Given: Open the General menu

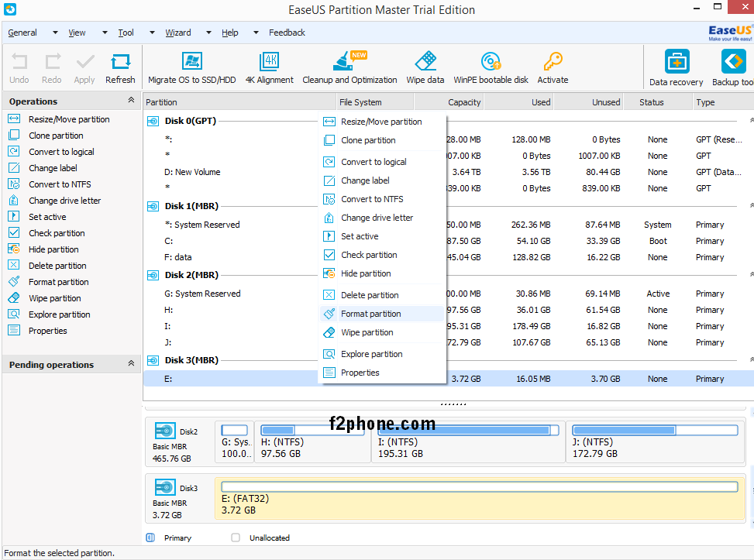Looking at the screenshot, I should tap(22, 33).
